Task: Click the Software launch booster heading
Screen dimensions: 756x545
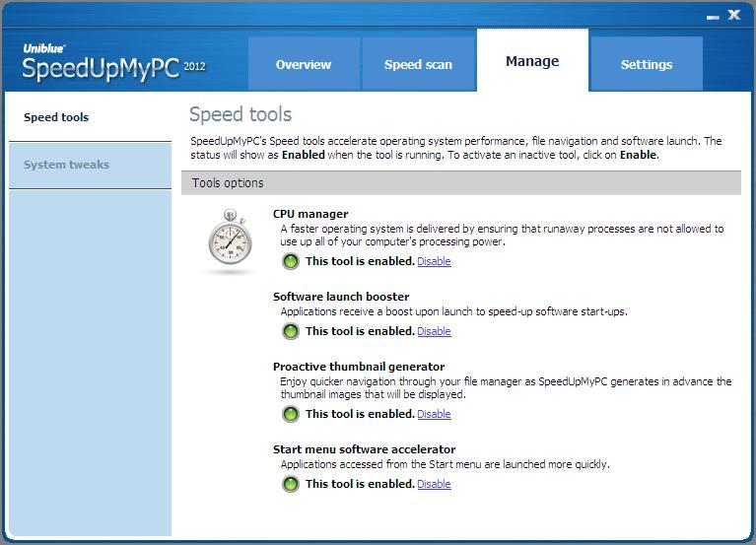Action: [x=341, y=297]
